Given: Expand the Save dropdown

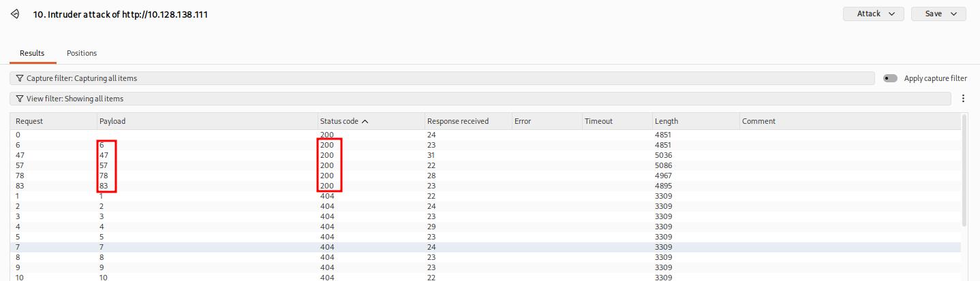Looking at the screenshot, I should click(x=938, y=14).
